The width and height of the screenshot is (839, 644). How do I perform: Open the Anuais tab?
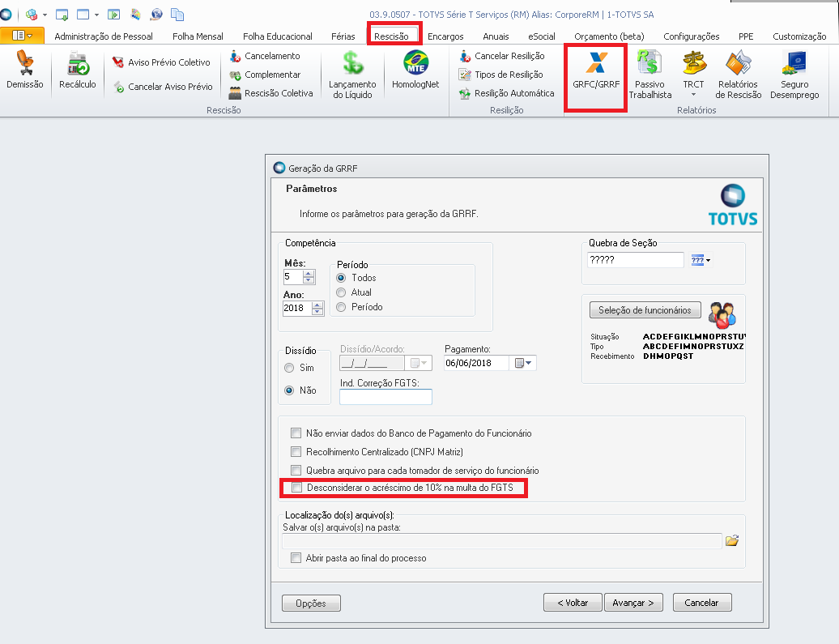[x=496, y=36]
